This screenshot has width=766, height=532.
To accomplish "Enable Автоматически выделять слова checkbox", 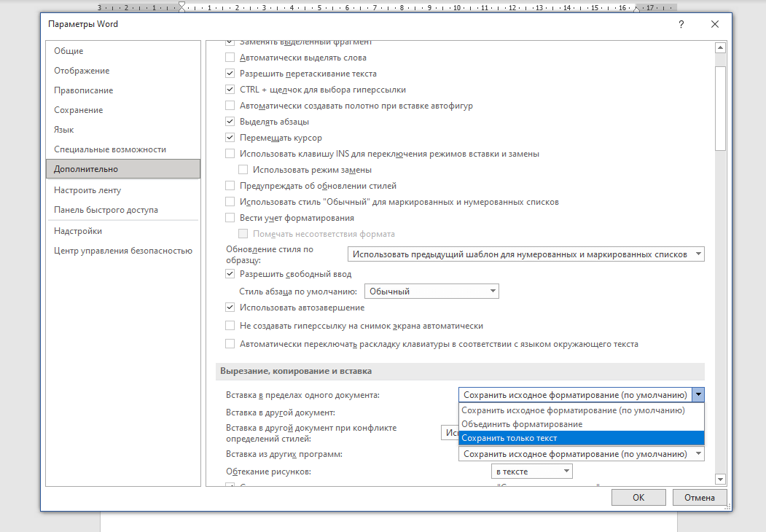I will point(230,58).
